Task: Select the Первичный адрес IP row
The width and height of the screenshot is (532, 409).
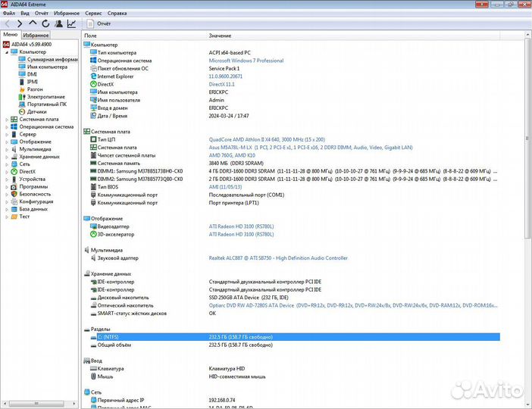Action: [295, 401]
